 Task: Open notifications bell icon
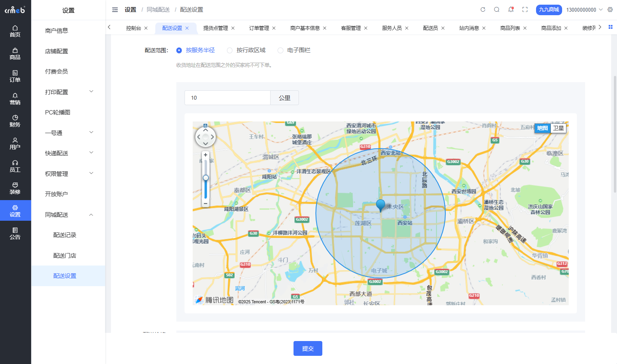coord(511,10)
